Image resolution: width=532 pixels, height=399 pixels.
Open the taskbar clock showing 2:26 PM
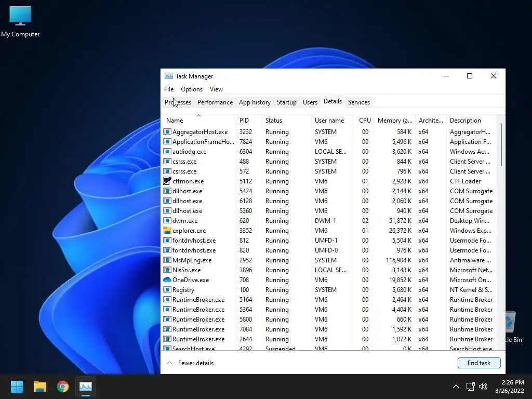[x=509, y=387]
